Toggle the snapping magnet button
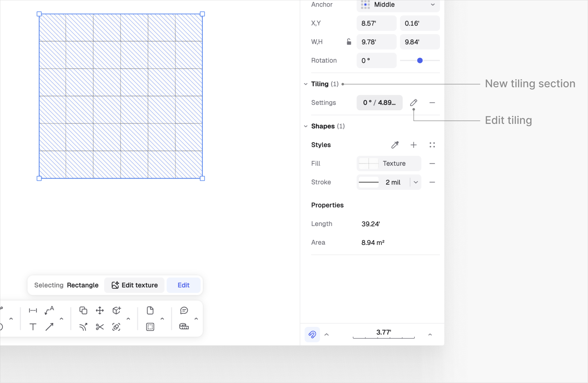The image size is (588, 383). (x=312, y=334)
